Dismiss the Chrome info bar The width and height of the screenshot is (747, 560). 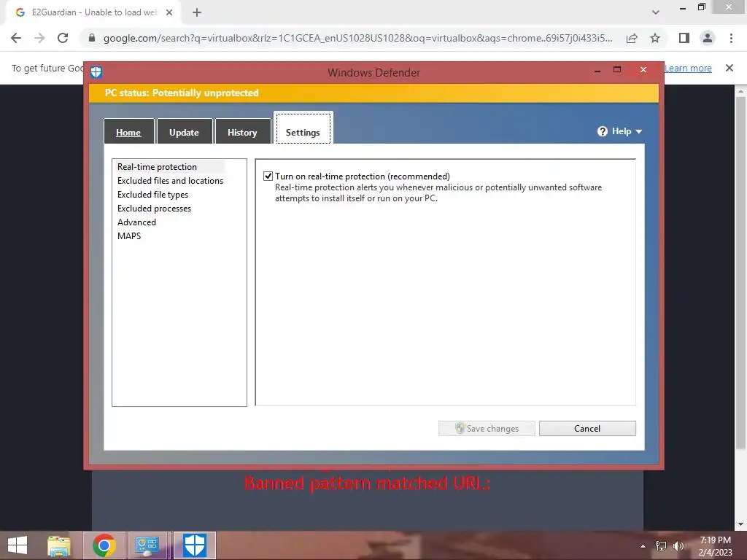729,68
